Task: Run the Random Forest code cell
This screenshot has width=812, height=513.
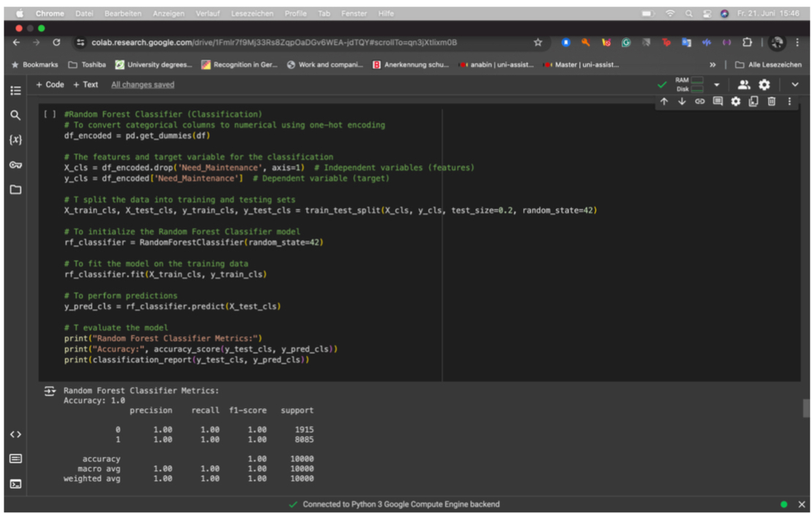Action: 49,114
